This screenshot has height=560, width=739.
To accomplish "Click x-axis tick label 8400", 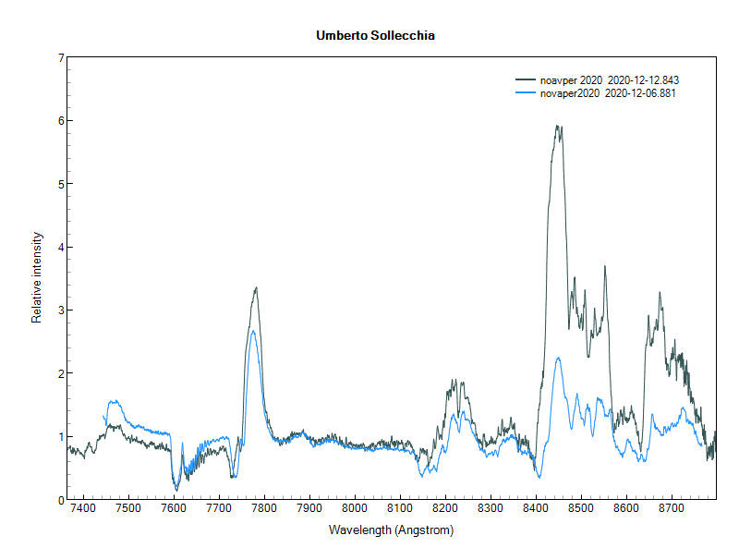I will (536, 508).
